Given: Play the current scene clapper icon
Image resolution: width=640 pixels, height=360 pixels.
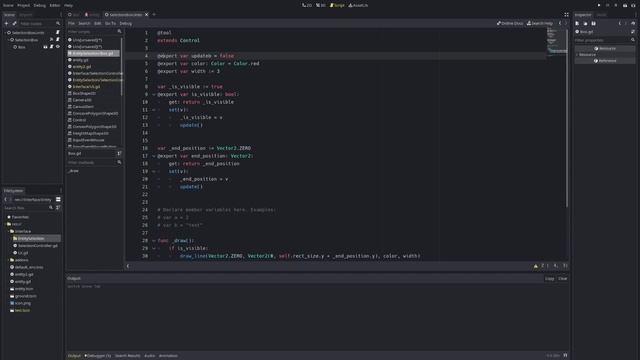Looking at the screenshot, I should point(625,5).
